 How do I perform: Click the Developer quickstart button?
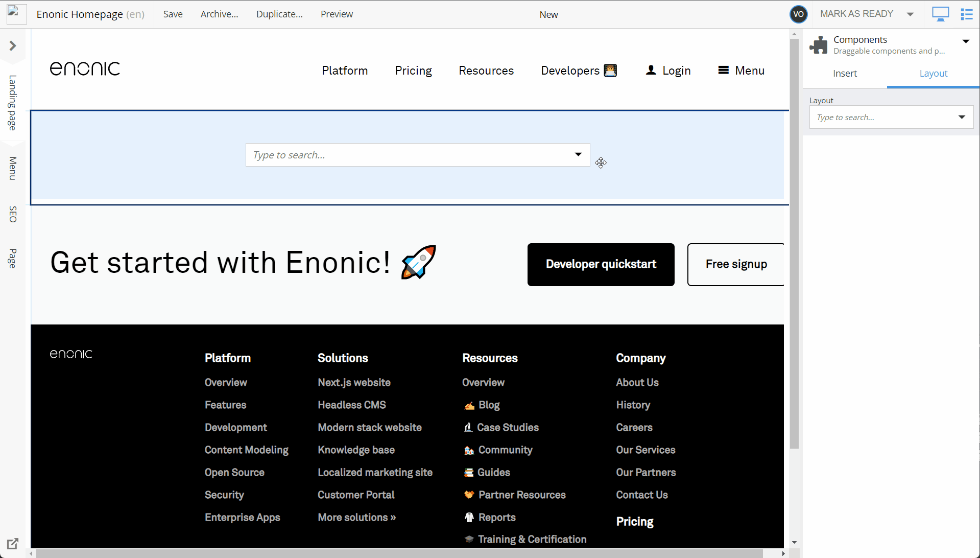coord(601,265)
